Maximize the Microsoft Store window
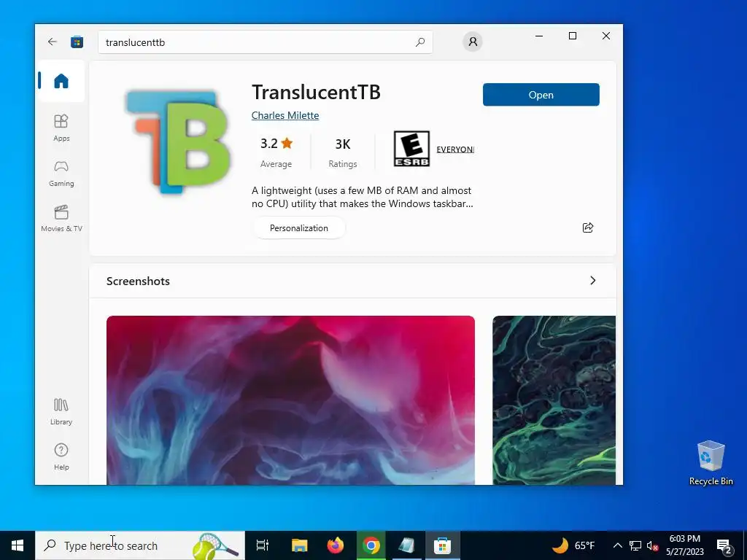 coord(573,36)
